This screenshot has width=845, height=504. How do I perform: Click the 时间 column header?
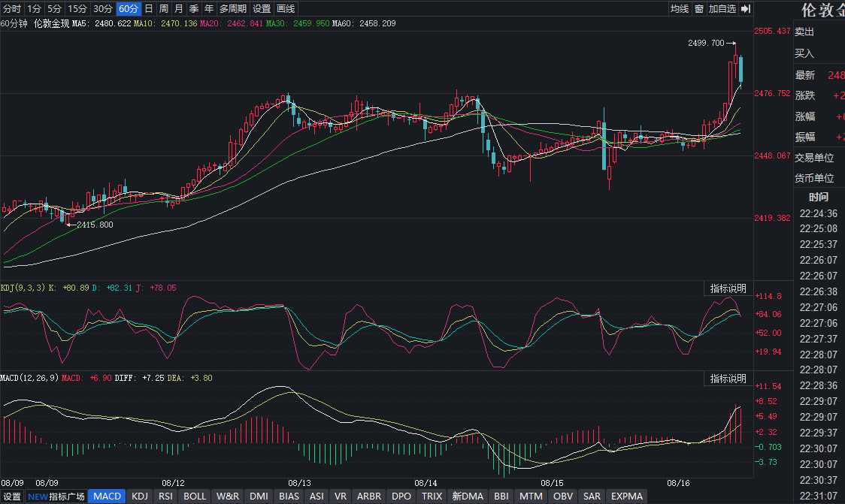pyautogui.click(x=818, y=197)
